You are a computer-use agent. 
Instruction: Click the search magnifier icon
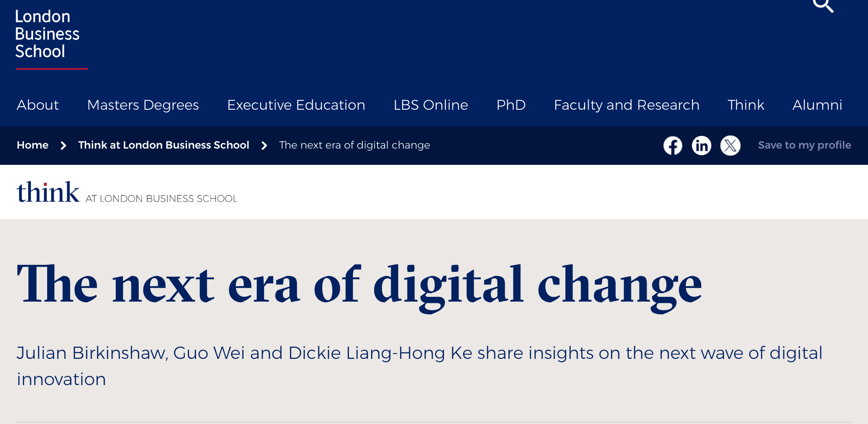pyautogui.click(x=823, y=5)
